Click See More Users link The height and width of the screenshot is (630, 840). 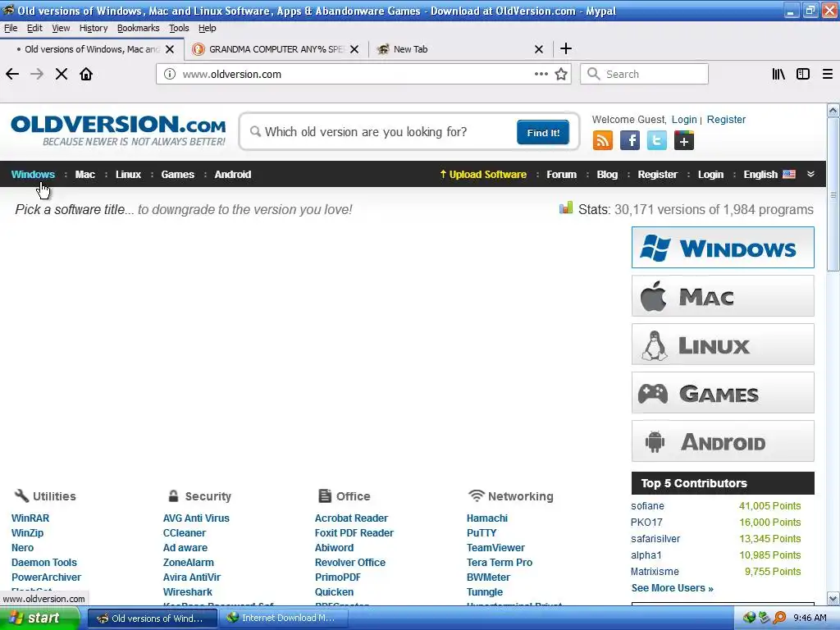(673, 587)
